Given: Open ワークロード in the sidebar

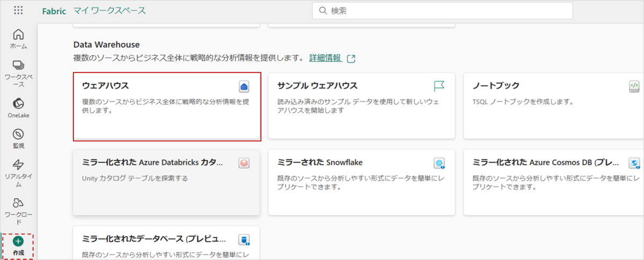Looking at the screenshot, I should tap(18, 211).
